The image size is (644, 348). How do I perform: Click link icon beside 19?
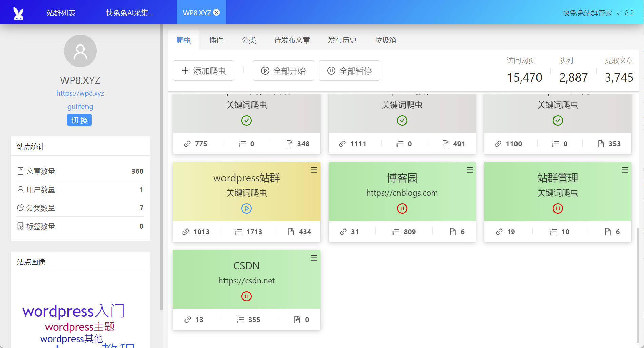[499, 232]
